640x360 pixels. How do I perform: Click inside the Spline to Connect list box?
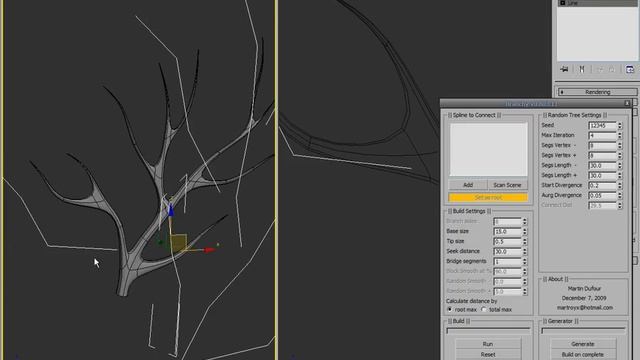coord(488,150)
